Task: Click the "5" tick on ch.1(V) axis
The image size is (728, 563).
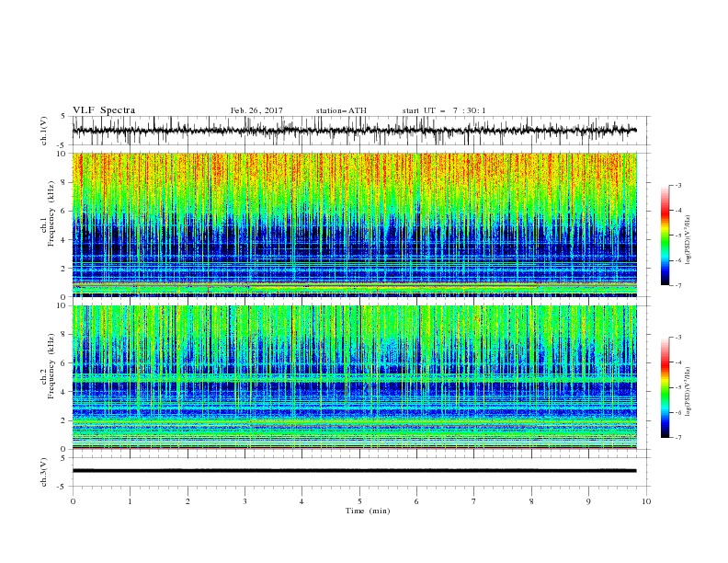Action: click(x=64, y=116)
